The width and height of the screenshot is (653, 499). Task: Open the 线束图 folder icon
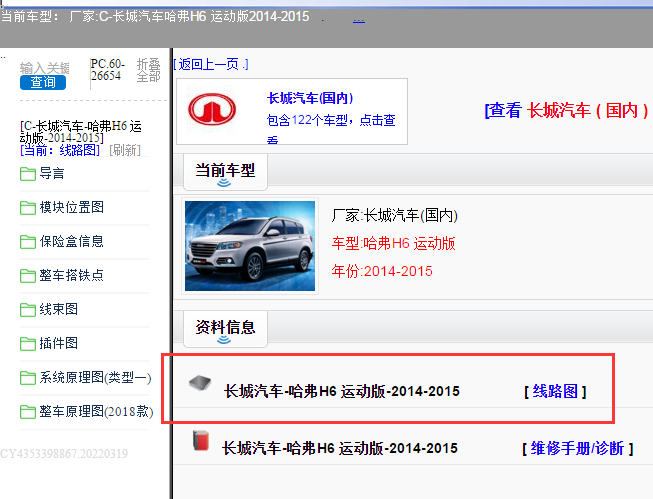click(x=27, y=309)
